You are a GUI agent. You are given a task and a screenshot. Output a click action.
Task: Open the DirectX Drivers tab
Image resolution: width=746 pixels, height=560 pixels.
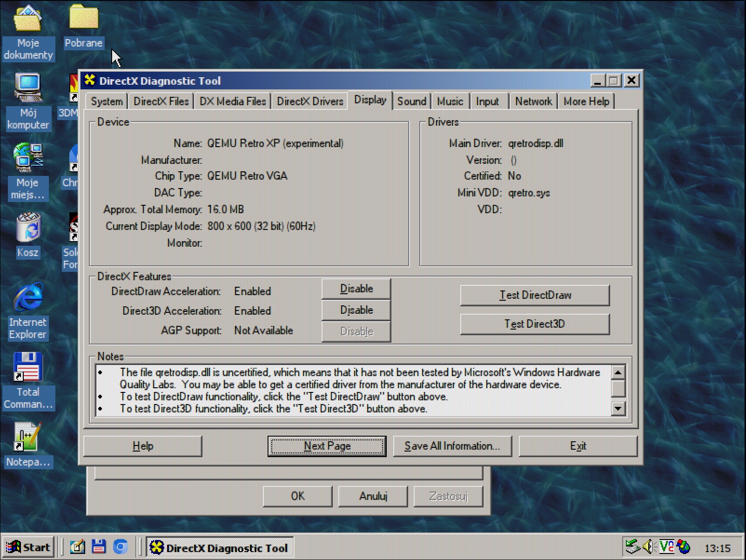310,101
